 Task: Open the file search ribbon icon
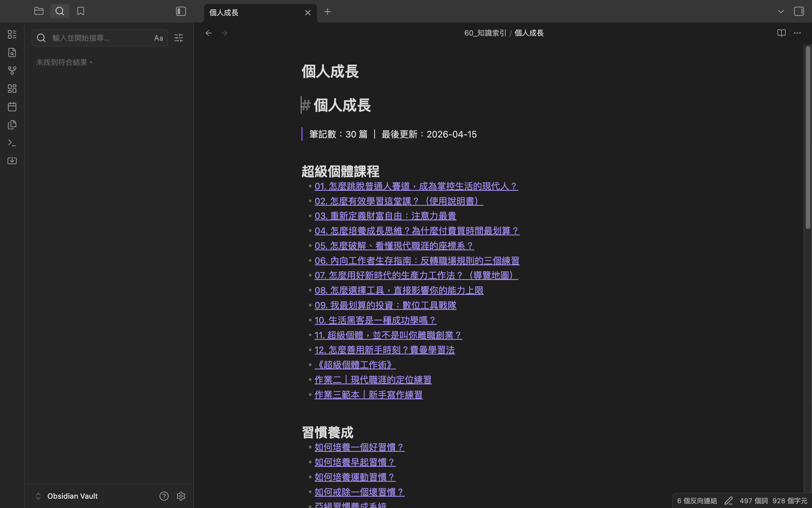(x=12, y=52)
